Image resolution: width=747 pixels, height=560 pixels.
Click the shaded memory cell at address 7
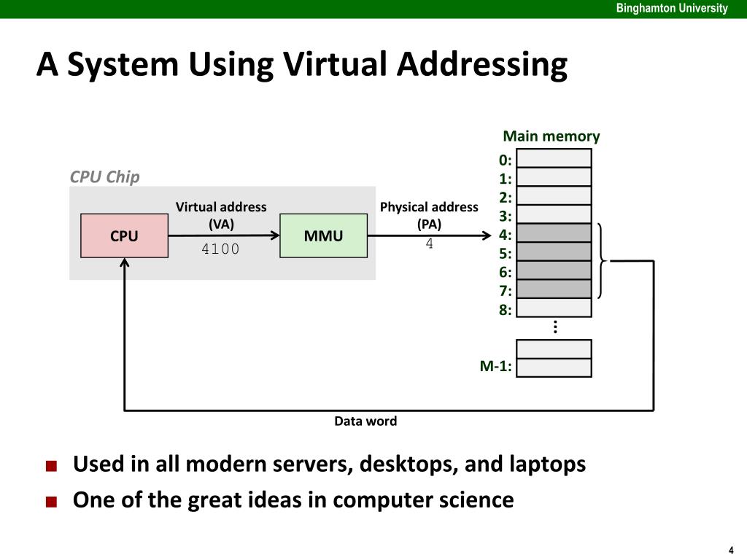[554, 289]
